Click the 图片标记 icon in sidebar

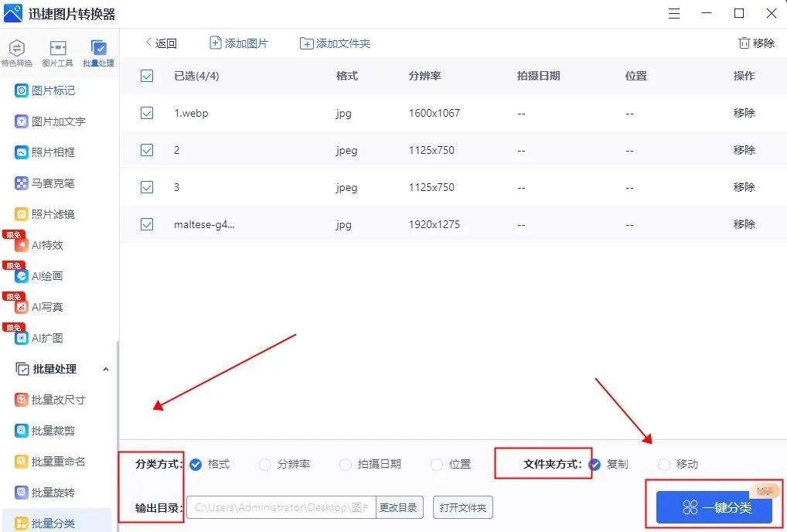(x=22, y=90)
